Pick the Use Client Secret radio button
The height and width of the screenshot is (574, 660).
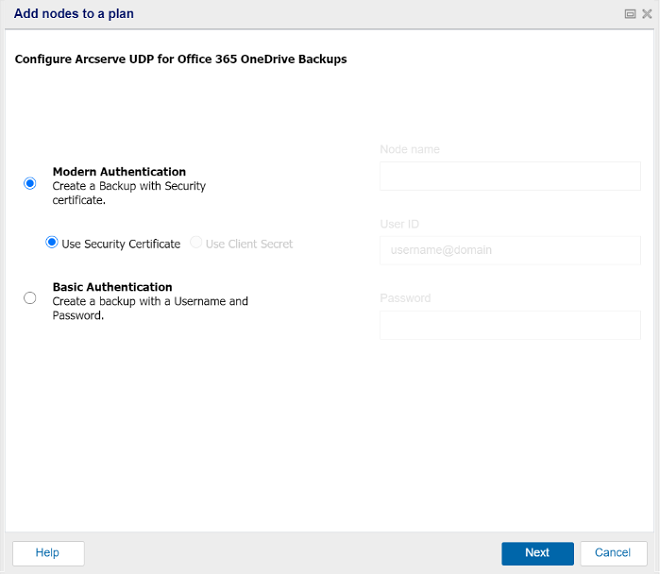pos(196,242)
